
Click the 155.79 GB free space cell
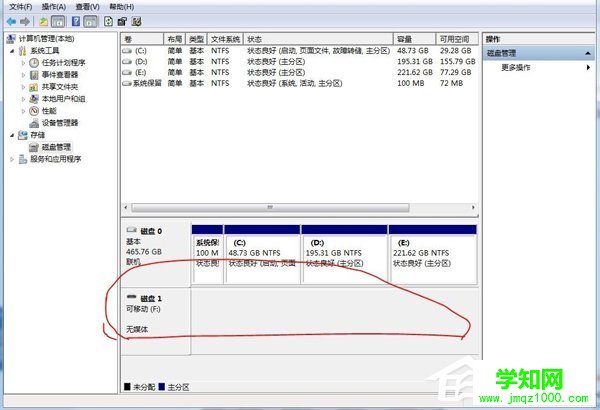(458, 62)
